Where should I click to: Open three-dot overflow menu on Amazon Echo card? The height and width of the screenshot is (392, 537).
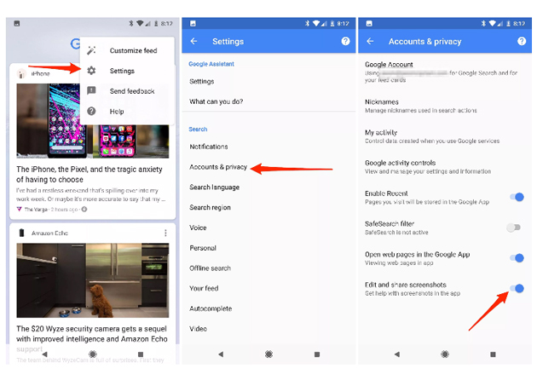tap(165, 233)
